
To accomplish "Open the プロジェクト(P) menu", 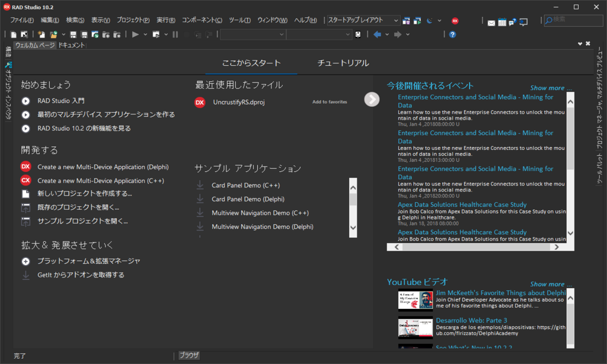I will 133,20.
